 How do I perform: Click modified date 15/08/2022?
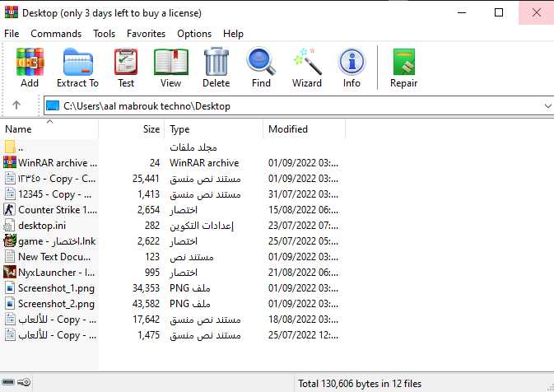click(303, 210)
